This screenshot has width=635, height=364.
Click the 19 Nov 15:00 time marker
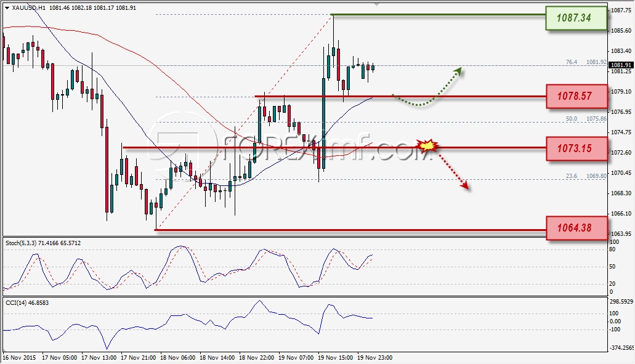[x=335, y=358]
